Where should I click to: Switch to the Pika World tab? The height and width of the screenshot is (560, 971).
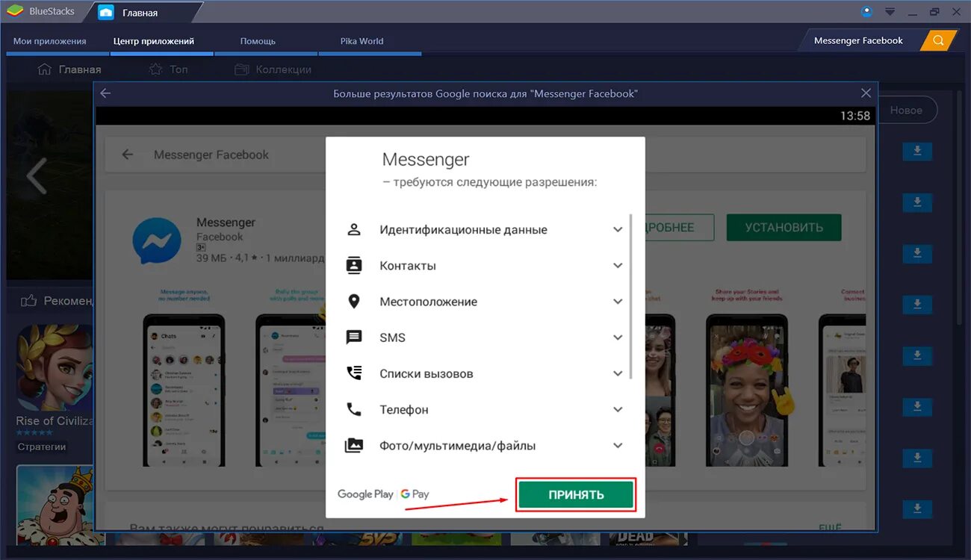(x=362, y=41)
